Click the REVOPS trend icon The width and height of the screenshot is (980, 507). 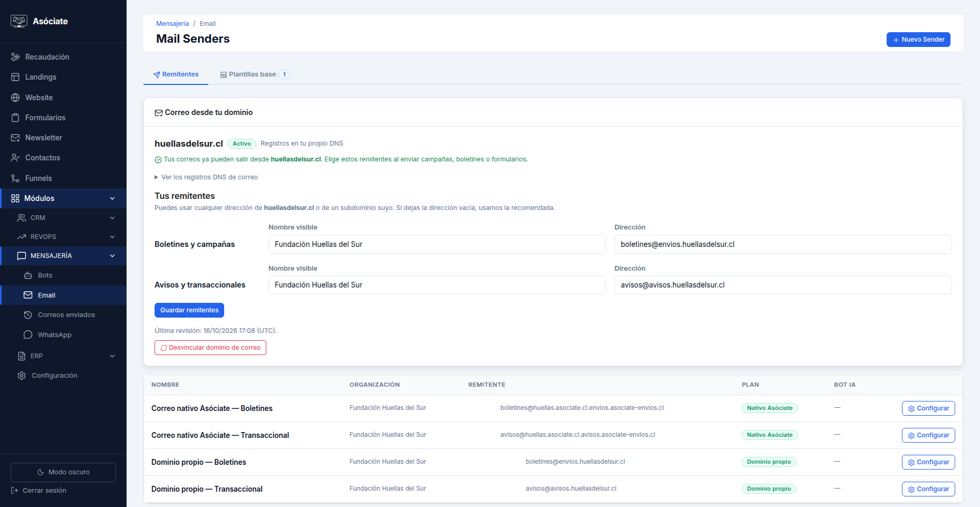(x=22, y=237)
